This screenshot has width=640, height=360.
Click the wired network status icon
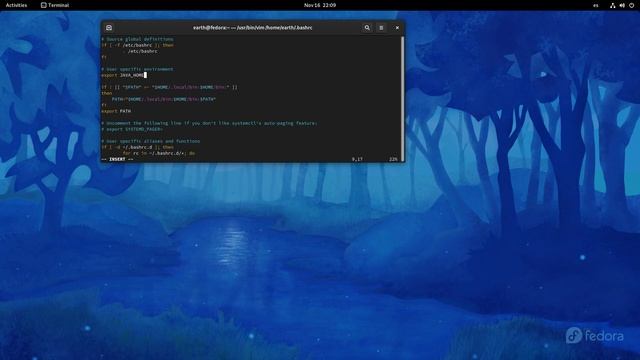pyautogui.click(x=613, y=5)
